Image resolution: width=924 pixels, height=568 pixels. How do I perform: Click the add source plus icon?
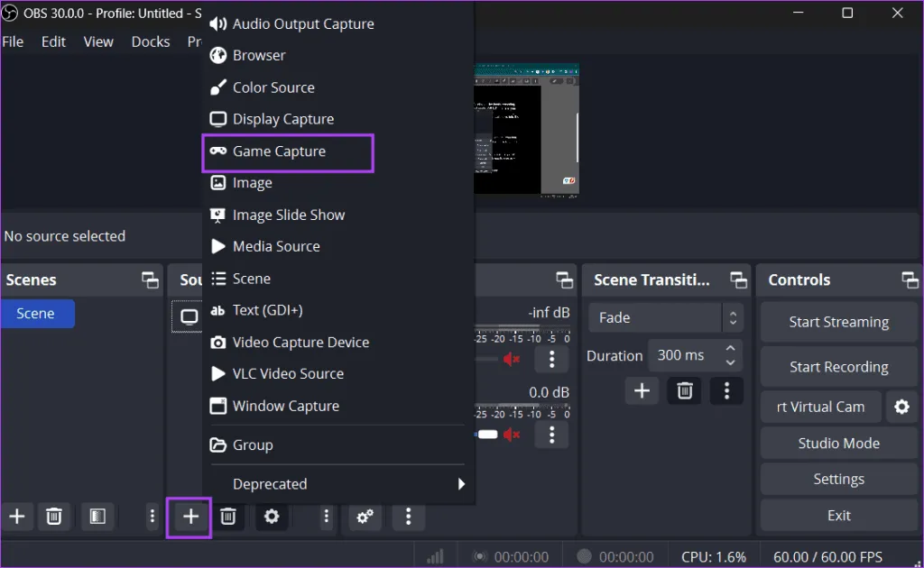tap(190, 517)
